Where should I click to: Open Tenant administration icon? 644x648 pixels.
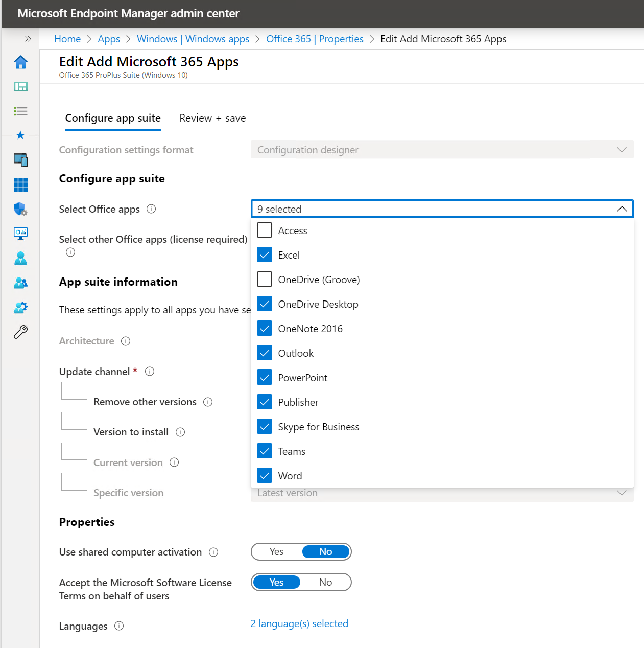20,307
